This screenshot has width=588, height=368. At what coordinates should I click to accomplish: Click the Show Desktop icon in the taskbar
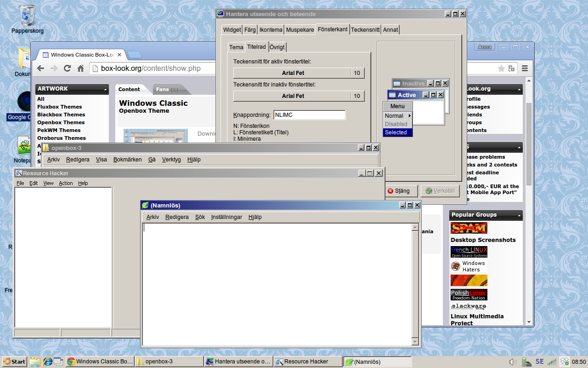[x=57, y=362]
